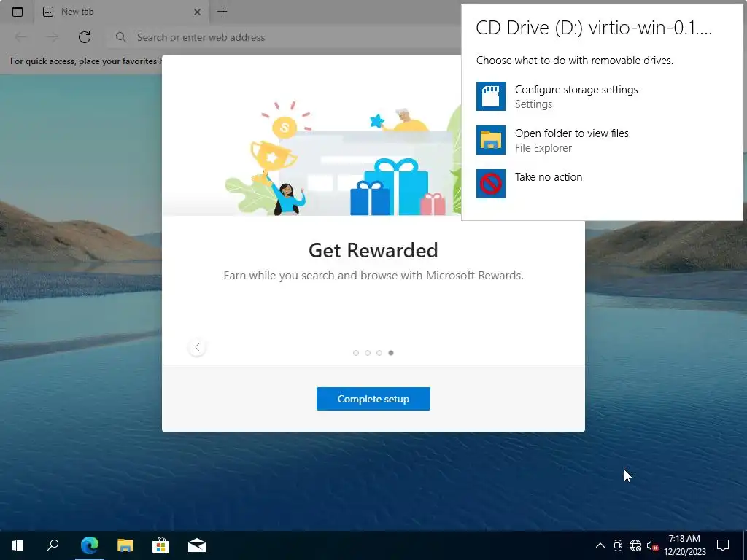This screenshot has height=560, width=747.
Task: Click the CD Drive (D:) notification title
Action: point(594,28)
